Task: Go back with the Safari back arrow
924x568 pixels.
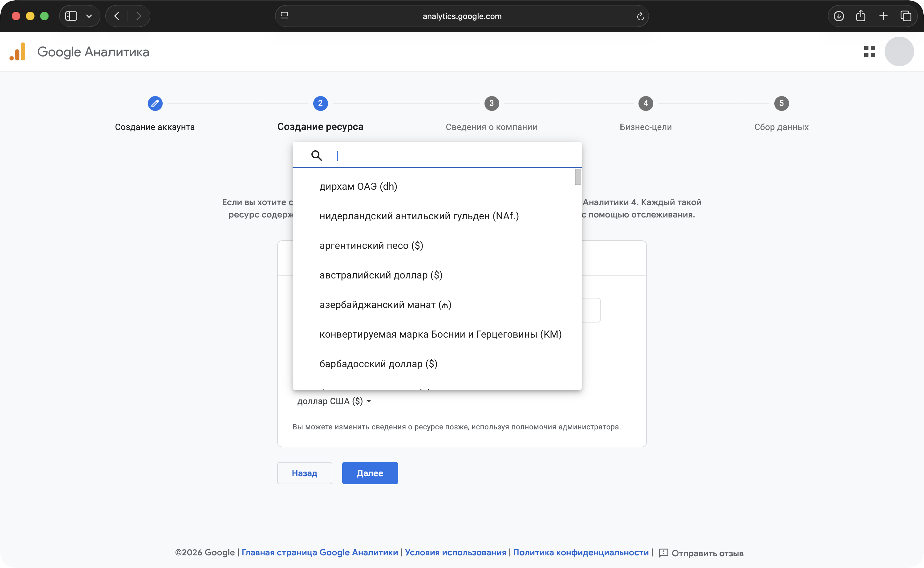Action: [117, 16]
